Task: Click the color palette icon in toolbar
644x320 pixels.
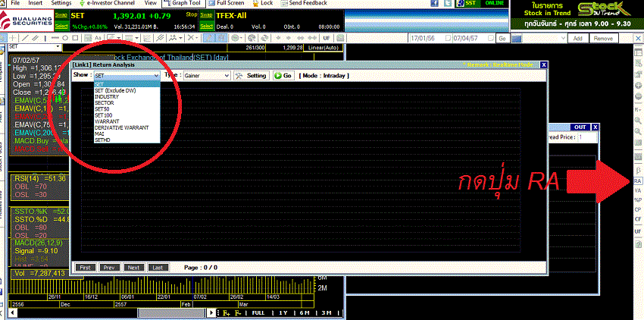Action: (252, 38)
